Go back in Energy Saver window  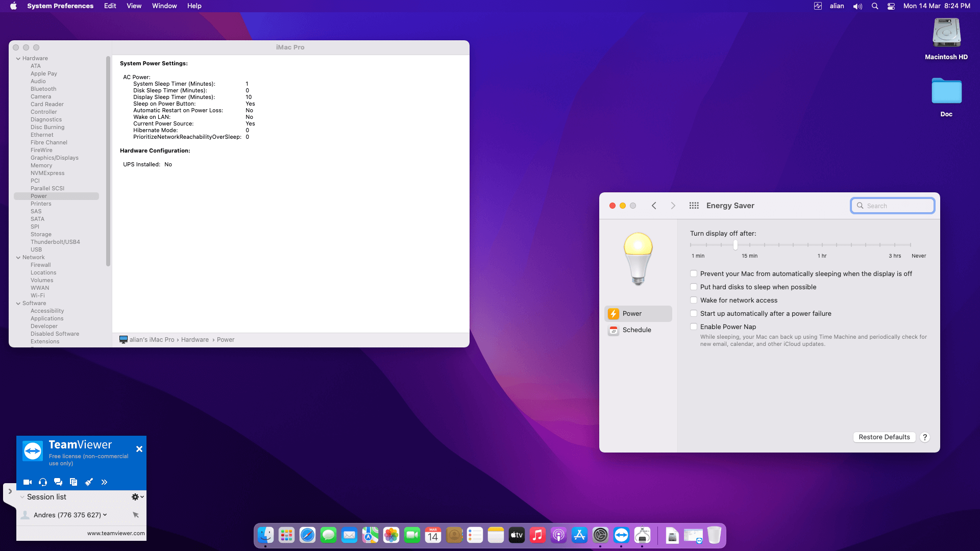pos(654,206)
